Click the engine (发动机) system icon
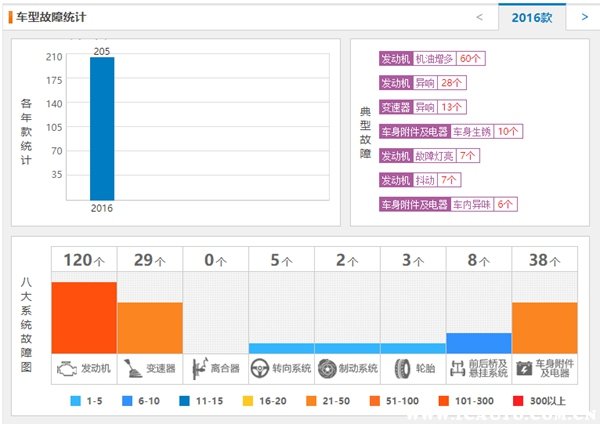Image resolution: width=600 pixels, height=424 pixels. click(65, 368)
